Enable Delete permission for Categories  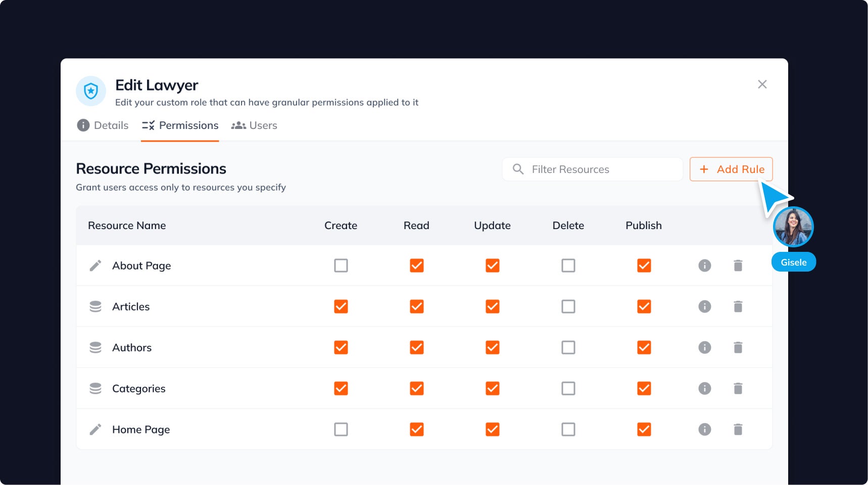click(568, 388)
